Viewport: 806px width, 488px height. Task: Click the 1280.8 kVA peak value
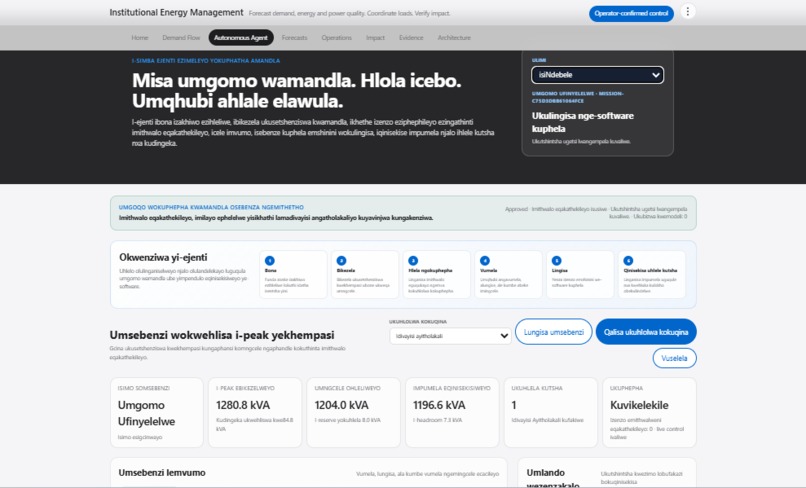coord(243,405)
